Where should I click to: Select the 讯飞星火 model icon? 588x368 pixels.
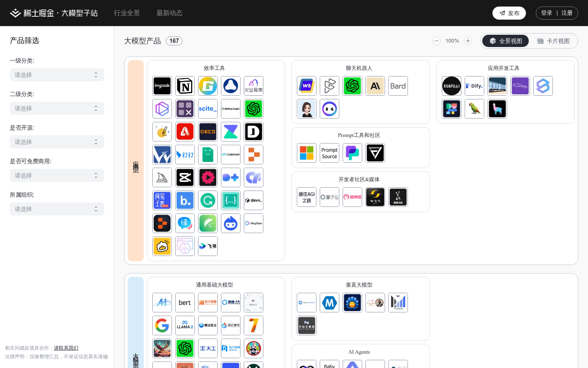(231, 325)
